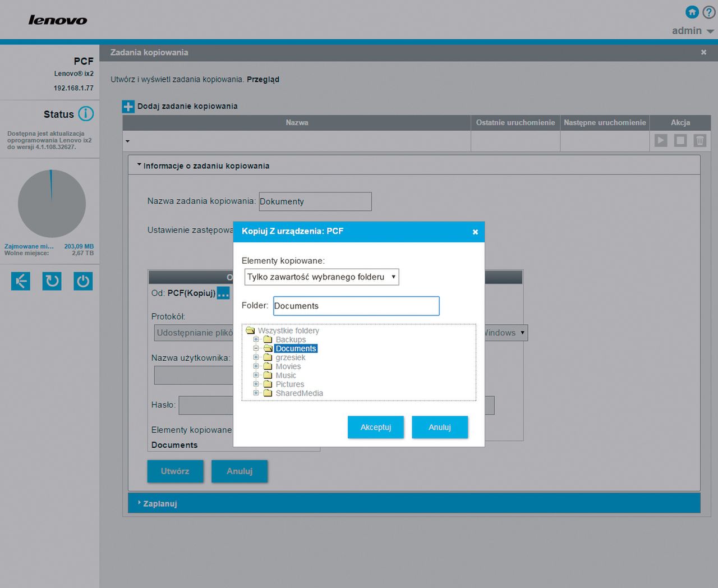Image resolution: width=718 pixels, height=588 pixels.
Task: Open the admin user dropdown
Action: pos(693,31)
